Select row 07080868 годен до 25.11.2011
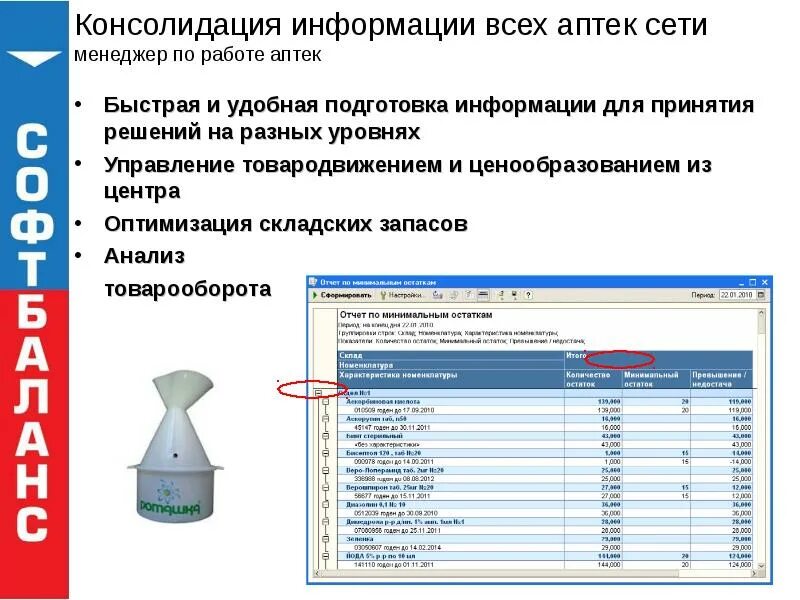This screenshot has height=600, width=800. tap(545, 531)
